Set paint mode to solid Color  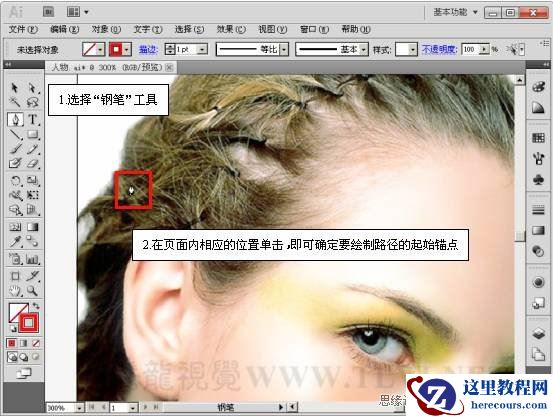(x=12, y=343)
